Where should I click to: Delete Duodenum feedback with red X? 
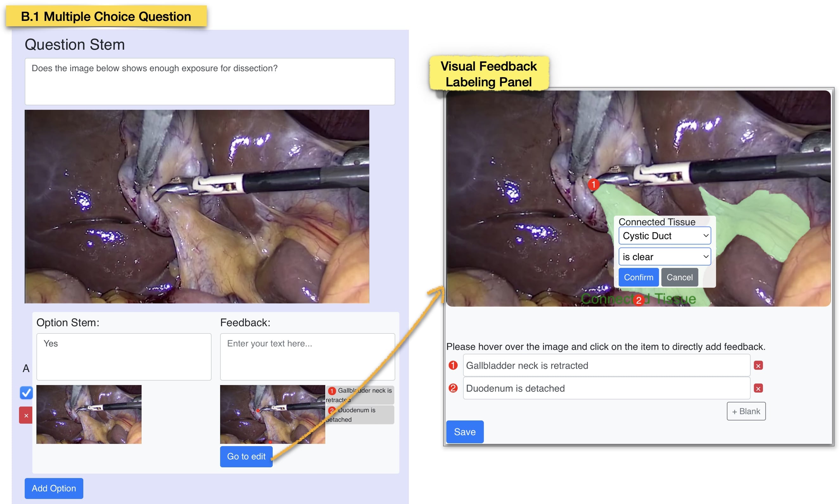click(758, 388)
